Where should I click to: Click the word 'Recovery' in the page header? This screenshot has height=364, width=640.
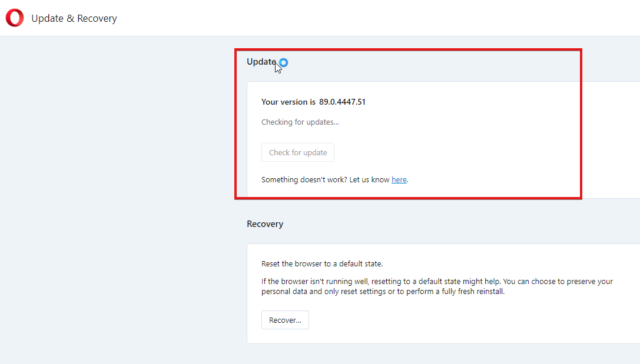pos(97,19)
